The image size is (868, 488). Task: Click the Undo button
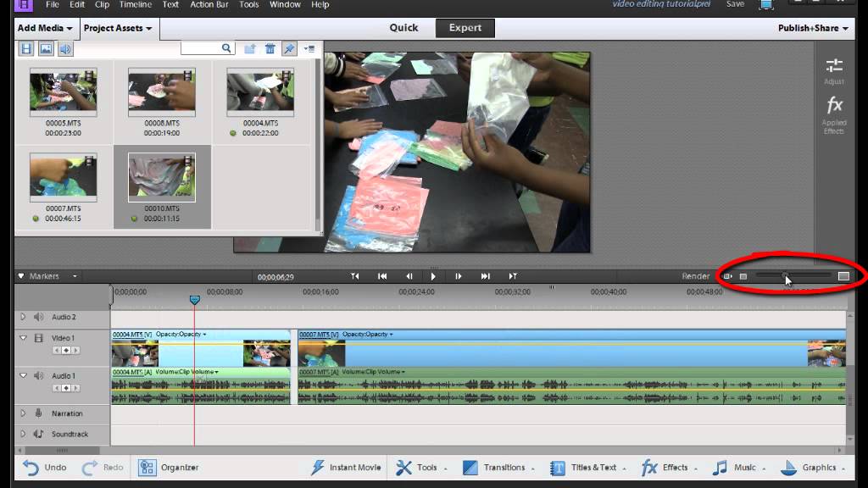coord(45,468)
